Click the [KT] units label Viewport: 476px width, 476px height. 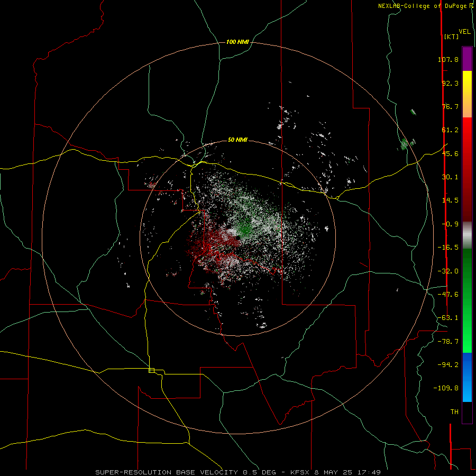(x=451, y=36)
